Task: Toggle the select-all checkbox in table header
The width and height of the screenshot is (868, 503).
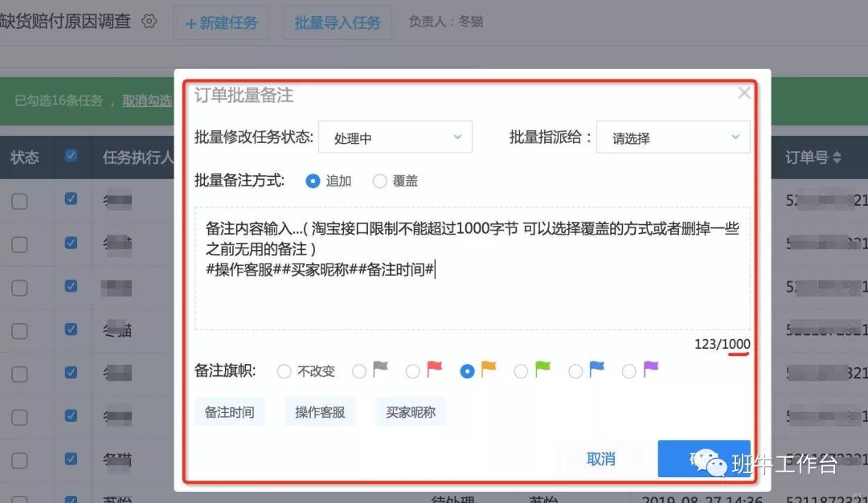Action: coord(72,157)
